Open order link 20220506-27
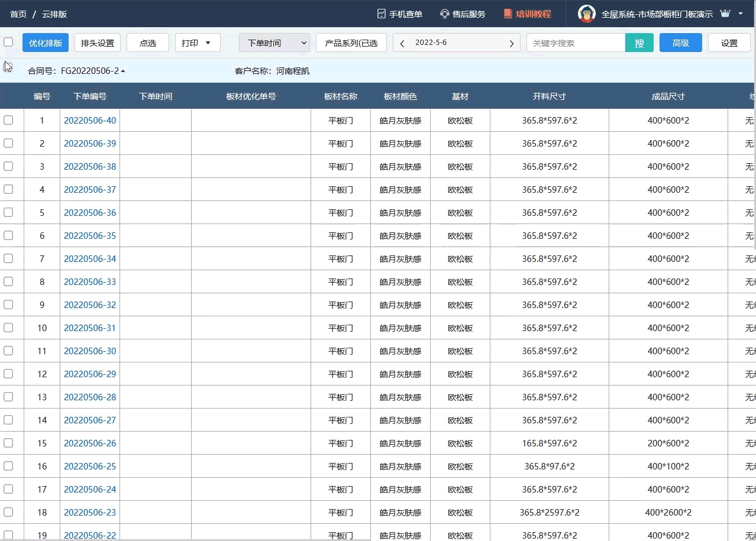Screen dimensions: 756x541 coord(90,420)
